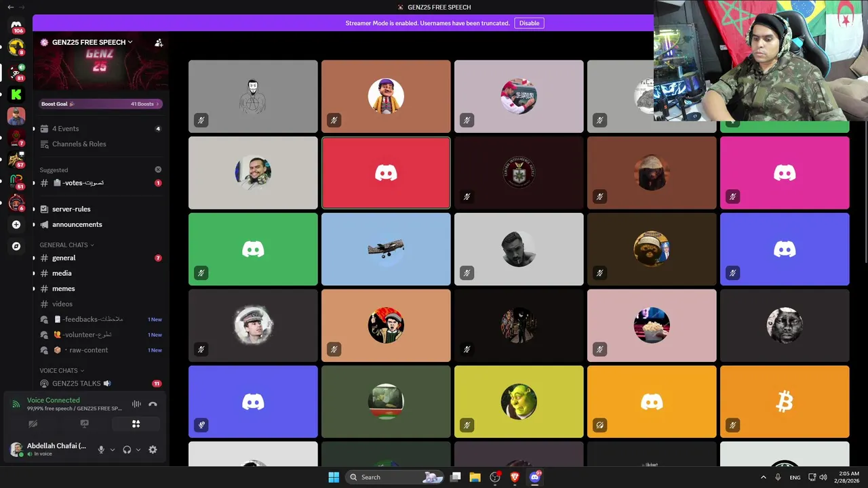The image size is (868, 488).
Task: Turn on camera in voice panel
Action: click(x=33, y=424)
